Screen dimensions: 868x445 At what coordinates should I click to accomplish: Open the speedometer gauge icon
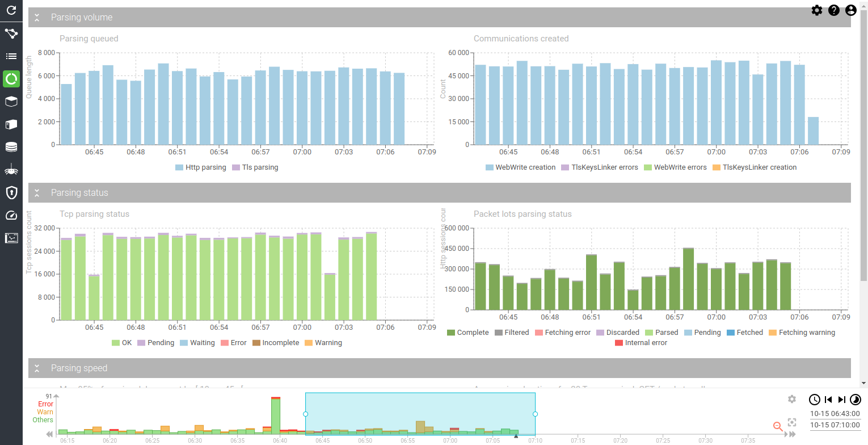pyautogui.click(x=11, y=215)
